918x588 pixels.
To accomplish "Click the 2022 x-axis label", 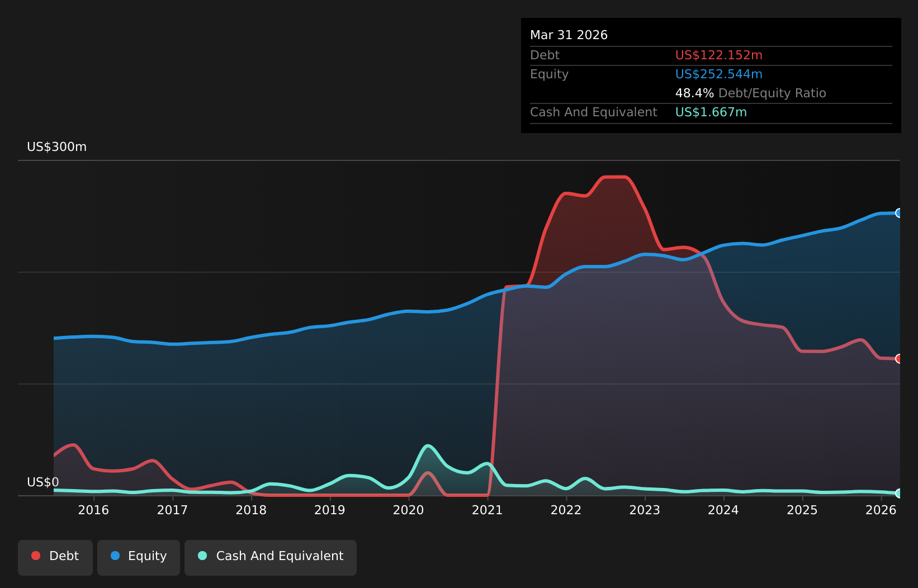I will point(566,510).
